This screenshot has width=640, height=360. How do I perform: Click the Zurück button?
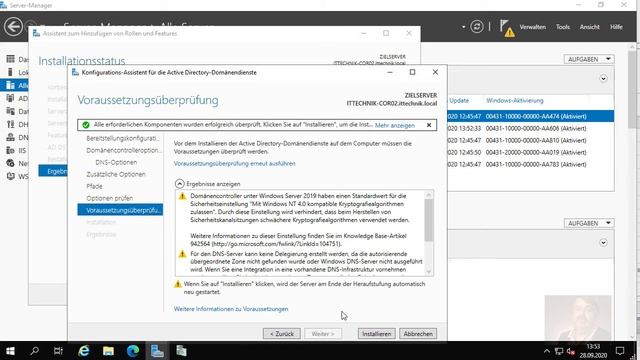pyautogui.click(x=282, y=333)
